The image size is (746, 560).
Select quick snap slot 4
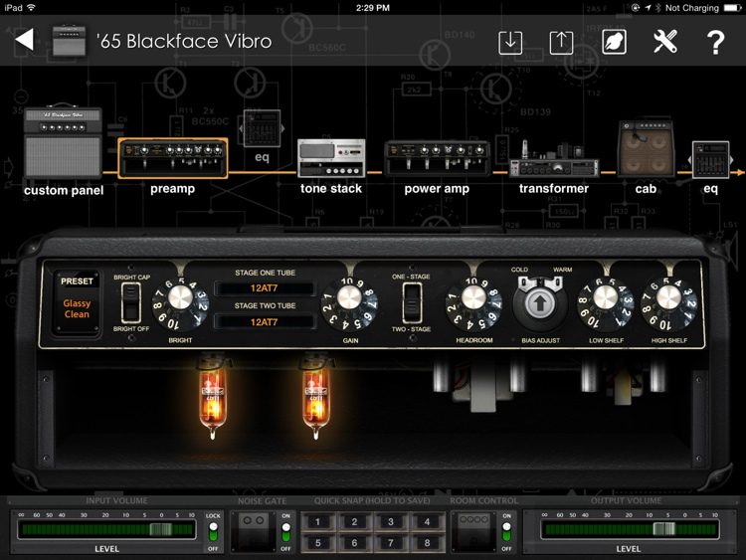pos(428,522)
